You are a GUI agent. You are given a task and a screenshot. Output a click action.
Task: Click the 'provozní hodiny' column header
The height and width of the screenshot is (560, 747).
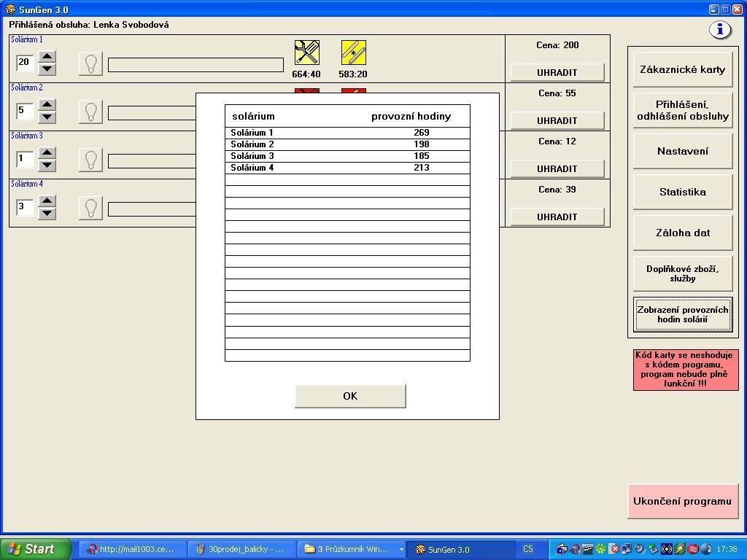tap(411, 117)
